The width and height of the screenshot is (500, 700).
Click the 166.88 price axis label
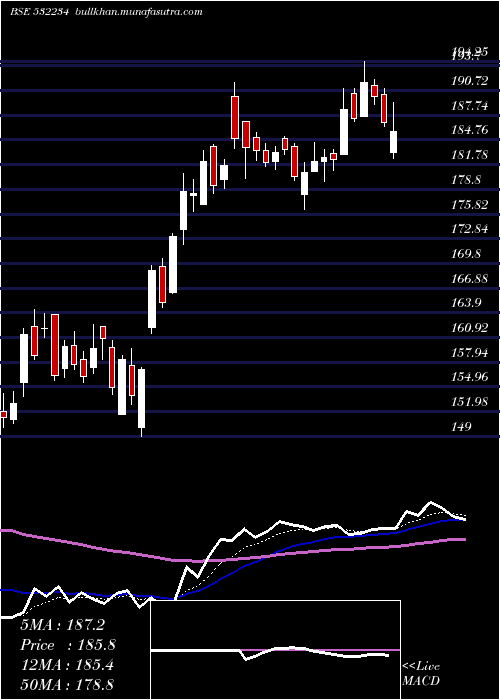coord(470,279)
